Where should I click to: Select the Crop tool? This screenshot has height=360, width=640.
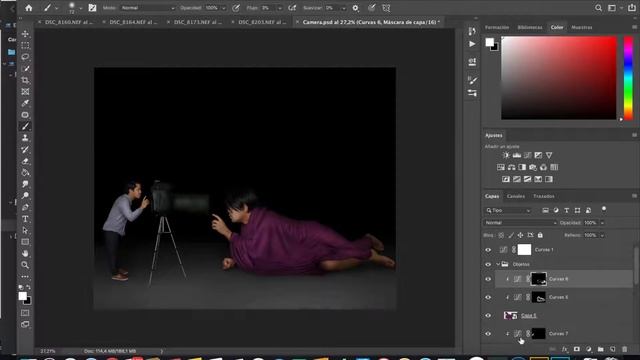pyautogui.click(x=25, y=80)
